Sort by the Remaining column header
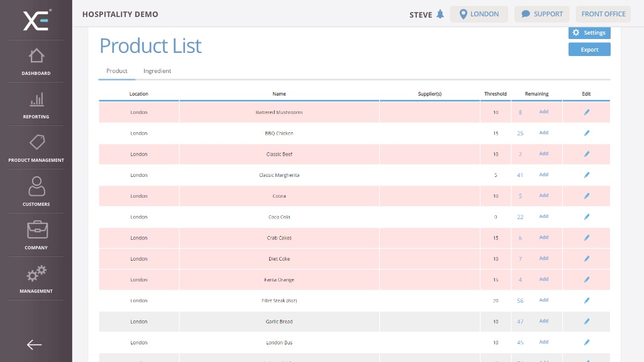 pos(536,94)
